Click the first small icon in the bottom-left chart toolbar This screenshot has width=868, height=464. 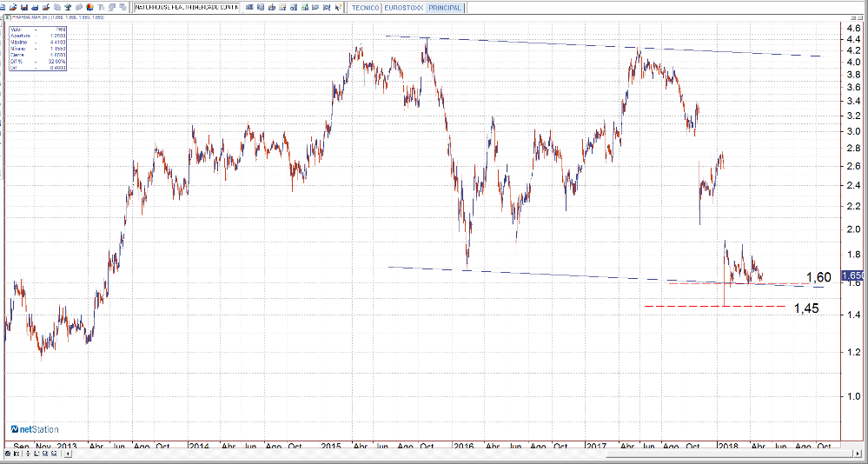click(x=8, y=454)
